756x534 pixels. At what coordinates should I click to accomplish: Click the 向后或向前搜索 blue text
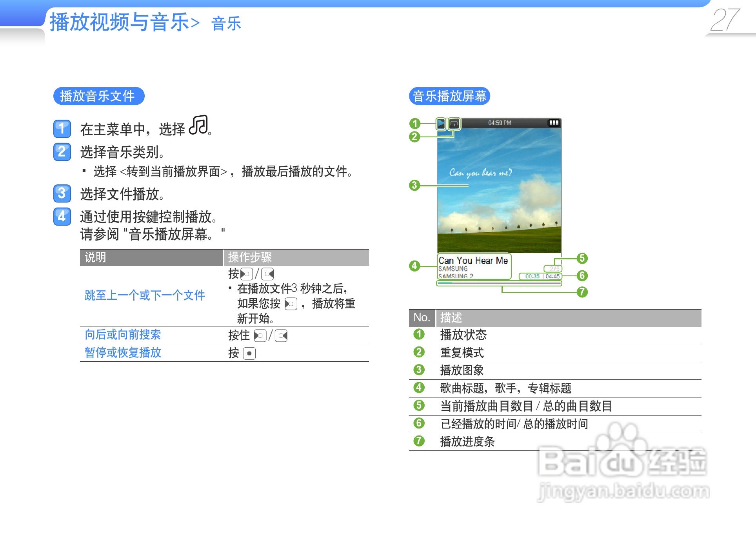coord(123,334)
